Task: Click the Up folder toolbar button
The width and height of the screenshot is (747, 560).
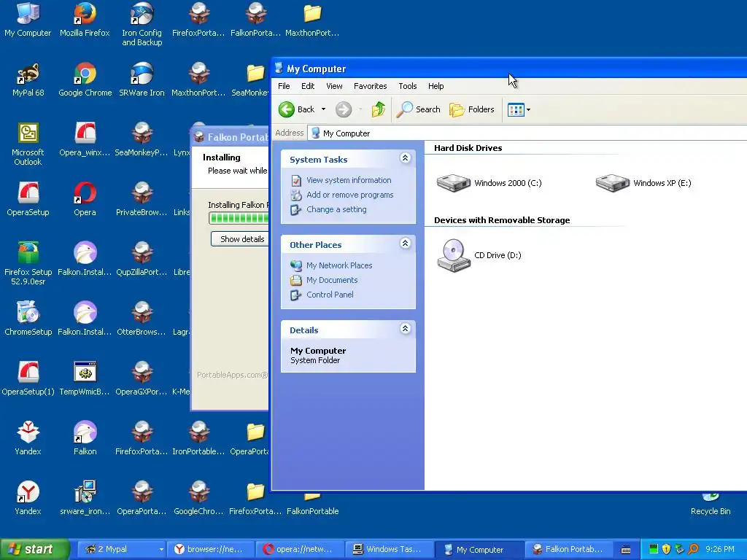Action: 379,109
